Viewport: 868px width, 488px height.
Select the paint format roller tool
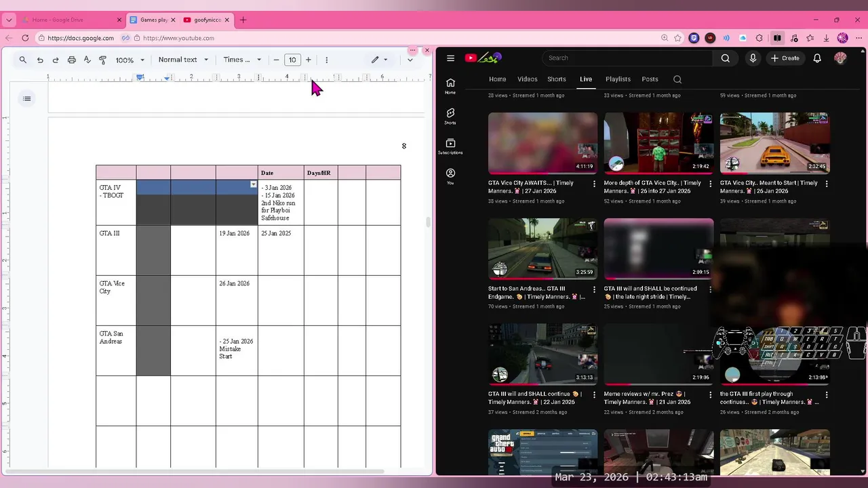click(x=103, y=60)
